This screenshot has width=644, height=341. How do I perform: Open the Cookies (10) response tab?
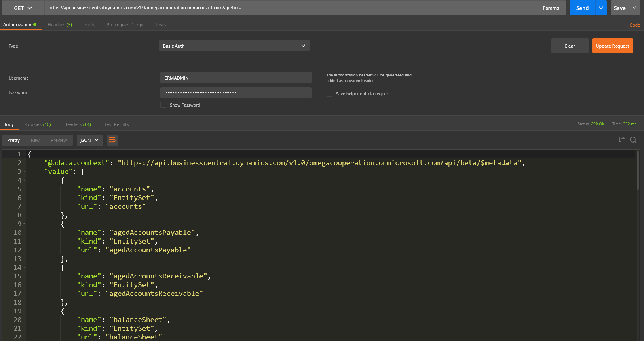tap(38, 124)
